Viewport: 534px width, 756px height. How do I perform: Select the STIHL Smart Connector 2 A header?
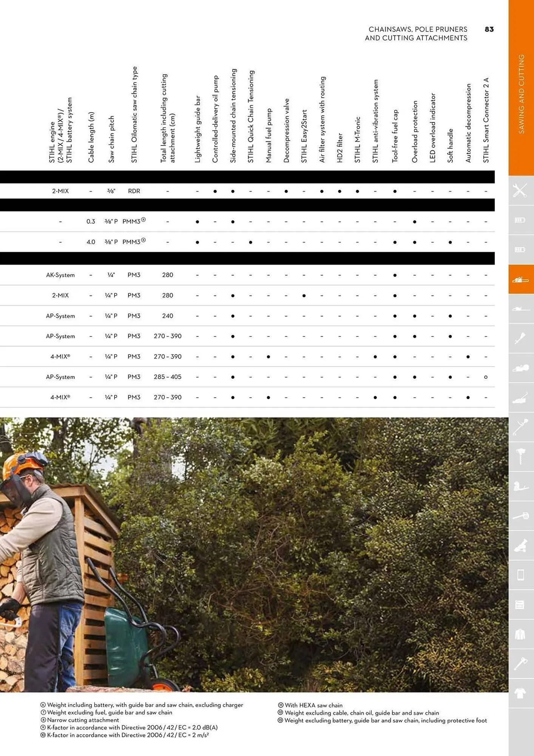pyautogui.click(x=486, y=121)
